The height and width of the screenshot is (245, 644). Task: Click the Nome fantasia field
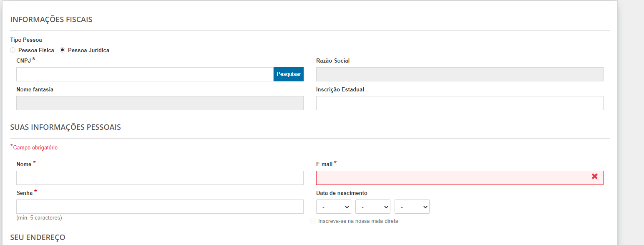pos(160,103)
